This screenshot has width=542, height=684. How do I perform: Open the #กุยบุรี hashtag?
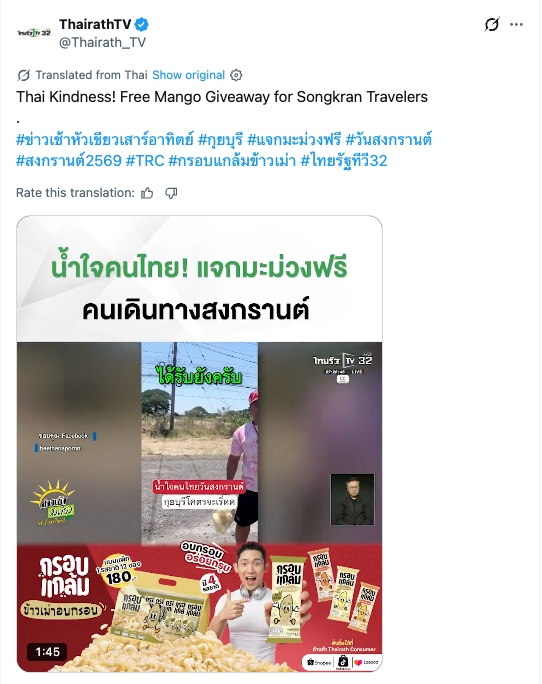click(x=220, y=140)
